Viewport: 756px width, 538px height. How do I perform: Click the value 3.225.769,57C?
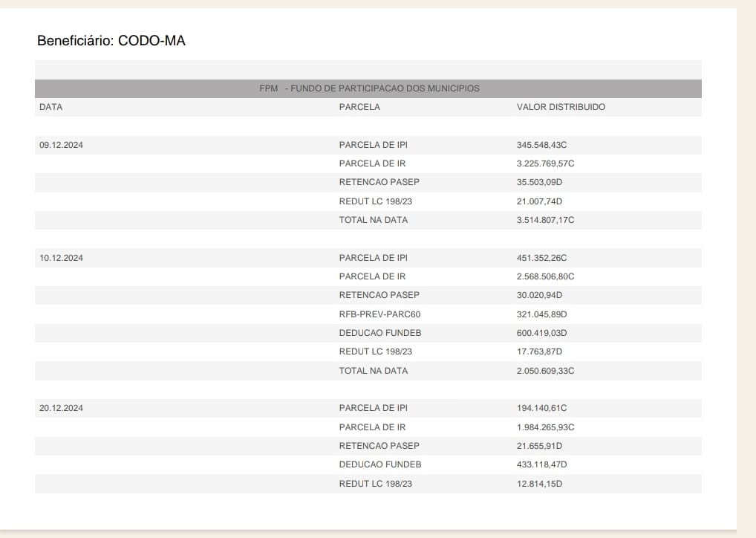pos(545,163)
